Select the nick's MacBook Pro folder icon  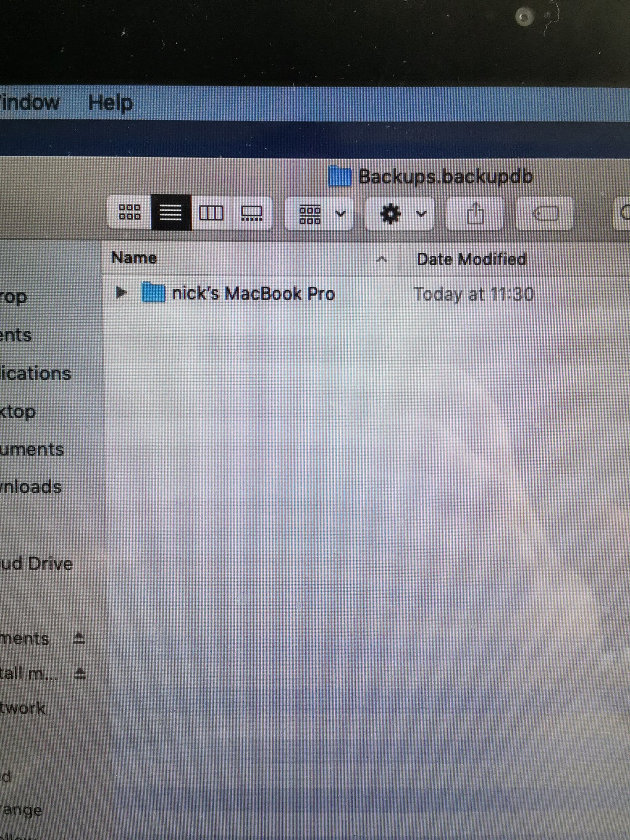[153, 292]
